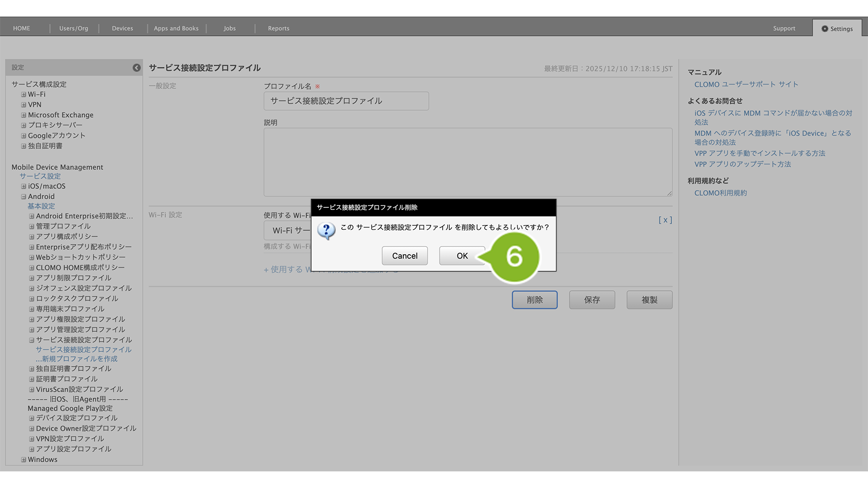The image size is (868, 488).
Task: Click the 削除 delete button
Action: (x=535, y=300)
